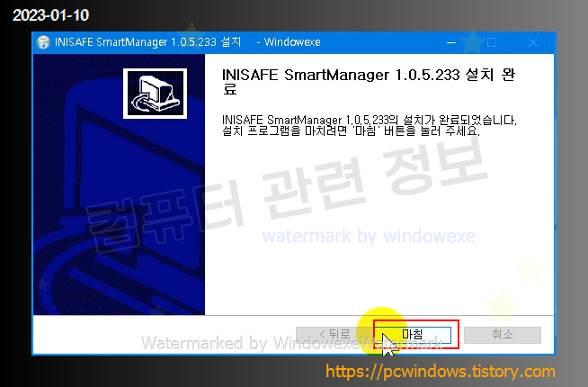
Task: Click the installer icon in title bar
Action: pos(43,42)
